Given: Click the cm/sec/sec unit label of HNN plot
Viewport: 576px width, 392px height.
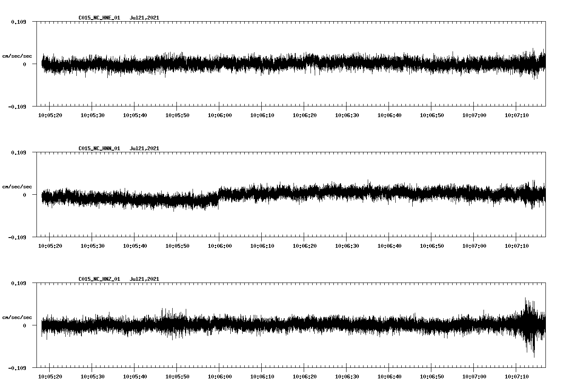Looking at the screenshot, I should point(17,187).
